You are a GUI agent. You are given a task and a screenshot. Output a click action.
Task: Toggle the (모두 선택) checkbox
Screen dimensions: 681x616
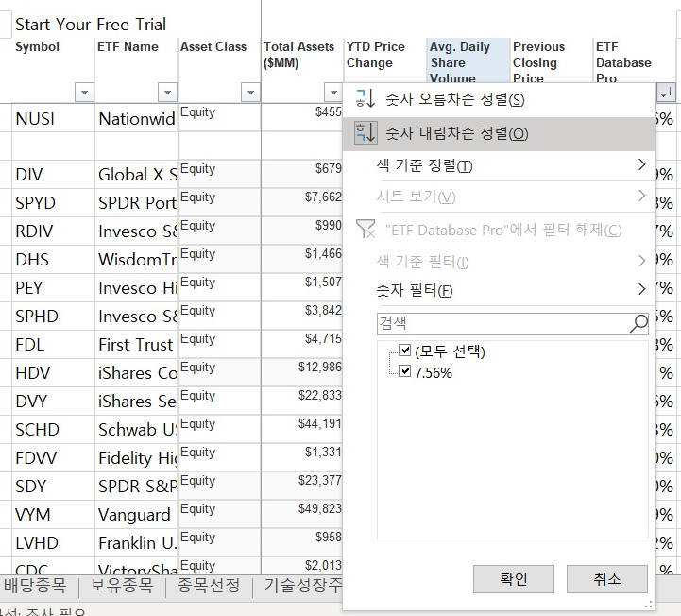click(x=404, y=350)
